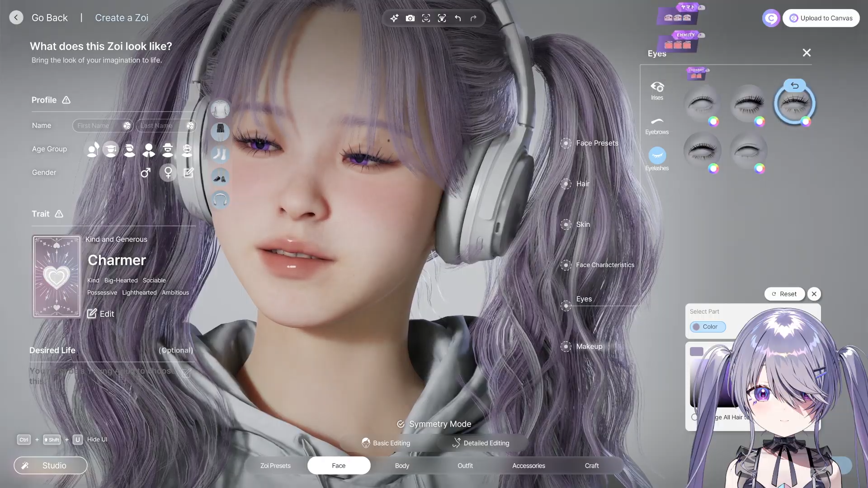Select the student age group icon

[x=111, y=149]
